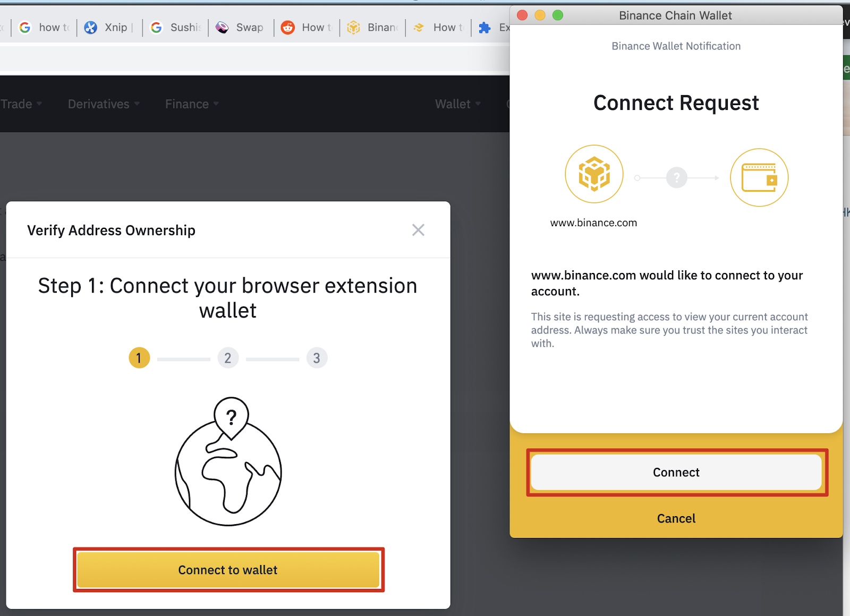The image size is (850, 616).
Task: Expand the Trade dropdown menu
Action: (x=20, y=104)
